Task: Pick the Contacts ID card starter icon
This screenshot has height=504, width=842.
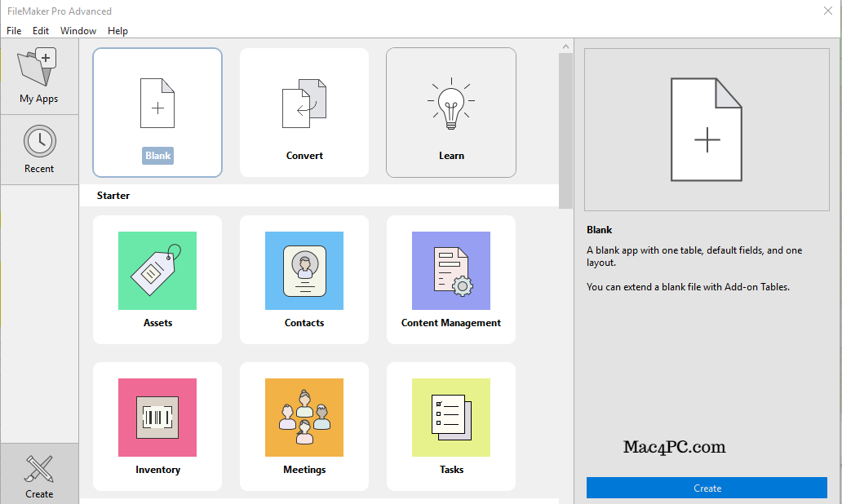Action: [x=304, y=271]
